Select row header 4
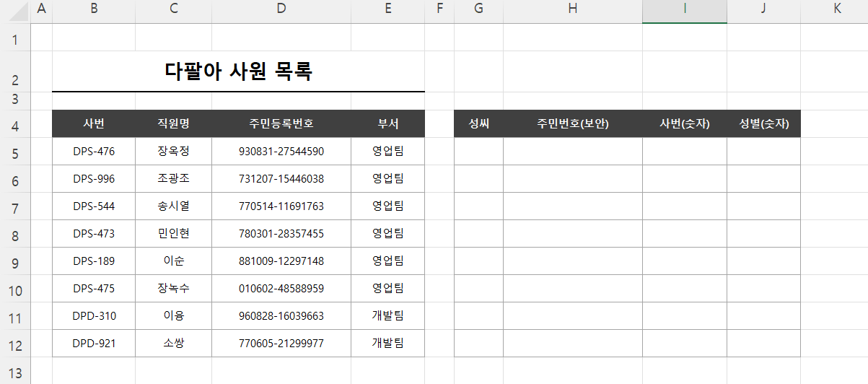 point(15,123)
